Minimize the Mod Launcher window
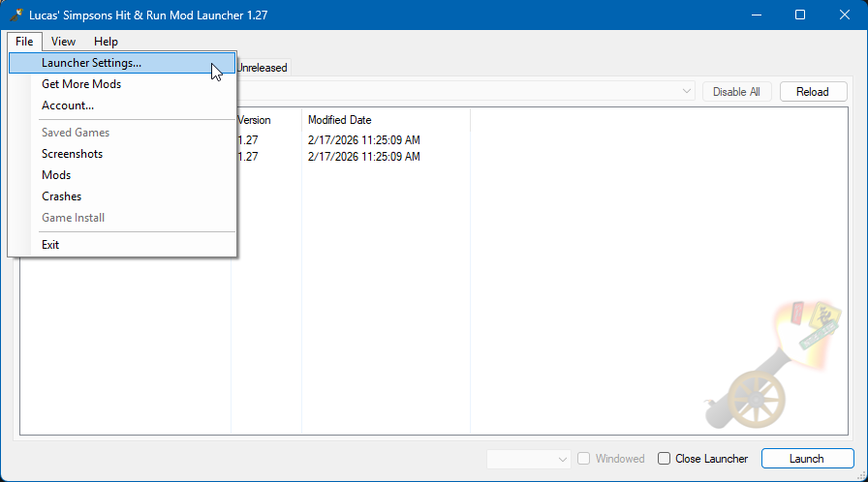Image resolution: width=868 pixels, height=482 pixels. tap(757, 15)
